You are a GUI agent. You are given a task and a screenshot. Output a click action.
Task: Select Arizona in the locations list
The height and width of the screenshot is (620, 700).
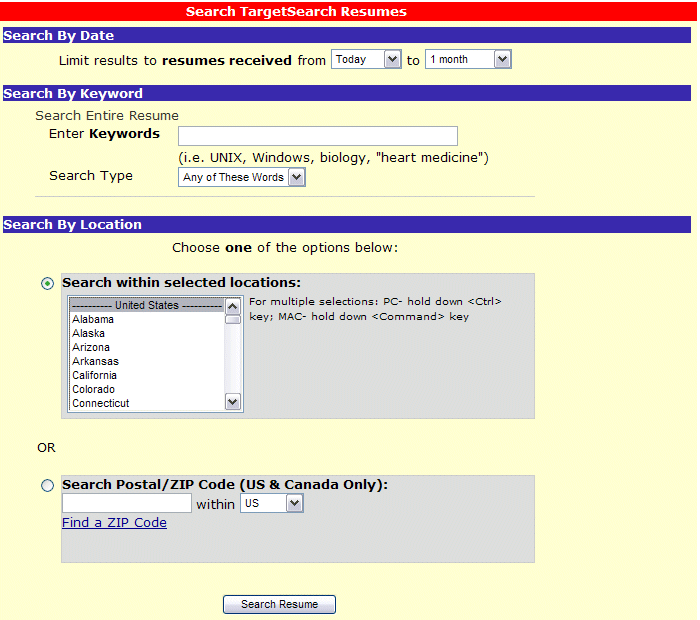[x=147, y=347]
